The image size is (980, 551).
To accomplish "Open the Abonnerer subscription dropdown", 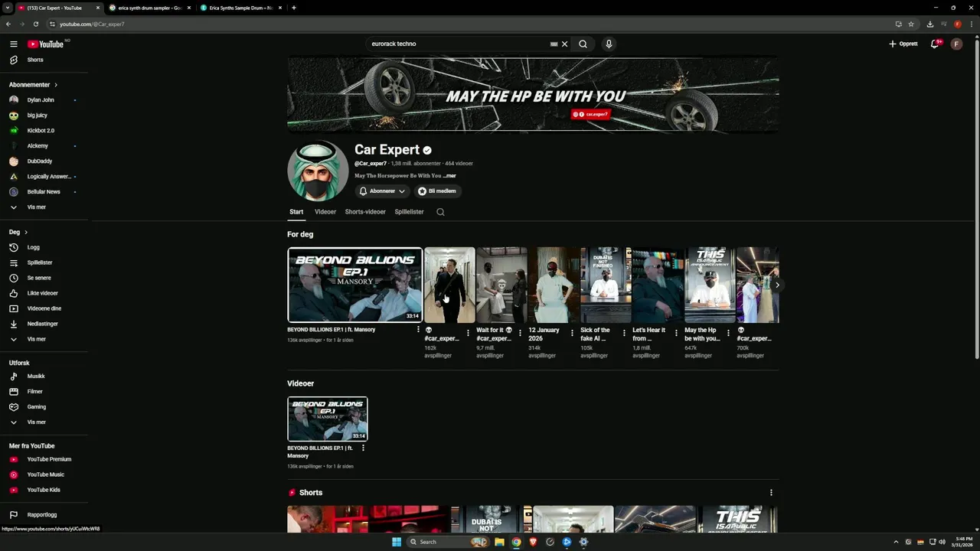I will (x=382, y=191).
